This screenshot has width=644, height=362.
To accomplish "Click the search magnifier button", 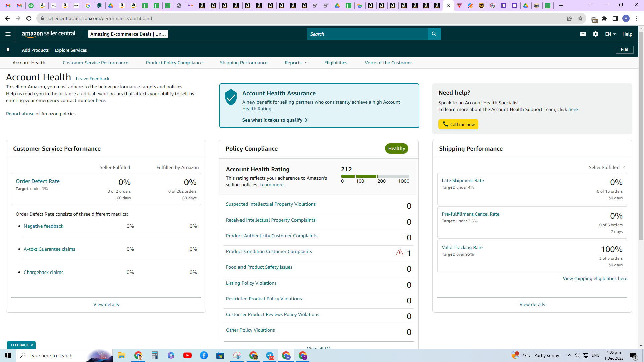I will pos(434,34).
